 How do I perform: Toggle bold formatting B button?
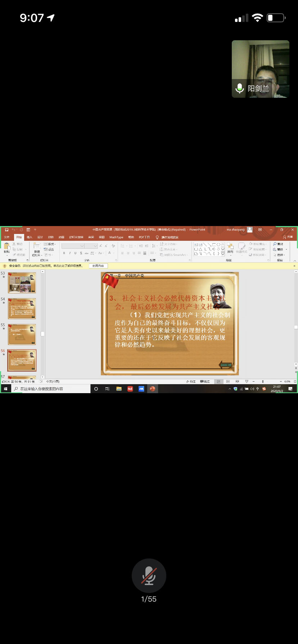[64, 253]
